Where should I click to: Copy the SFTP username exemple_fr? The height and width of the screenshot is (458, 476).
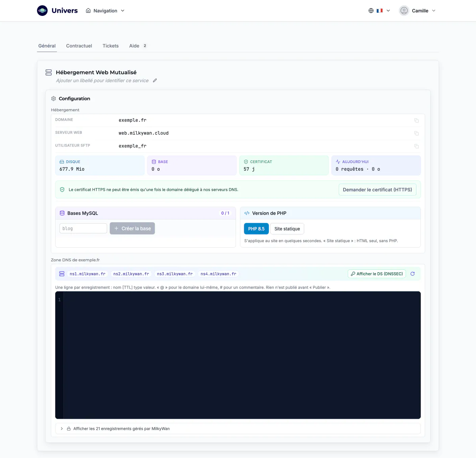pos(416,146)
